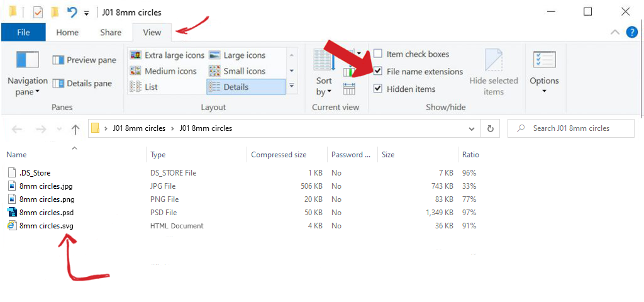Select the .DS_Store file

click(35, 173)
